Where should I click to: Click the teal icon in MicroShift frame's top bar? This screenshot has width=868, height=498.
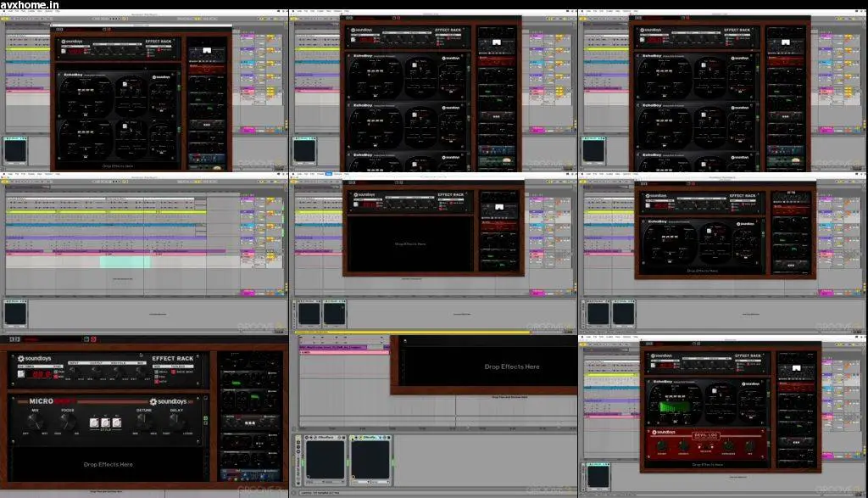point(86,339)
